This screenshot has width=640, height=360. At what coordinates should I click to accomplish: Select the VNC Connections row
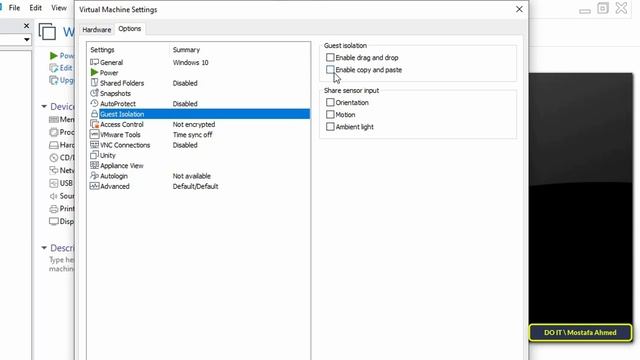[x=199, y=145]
